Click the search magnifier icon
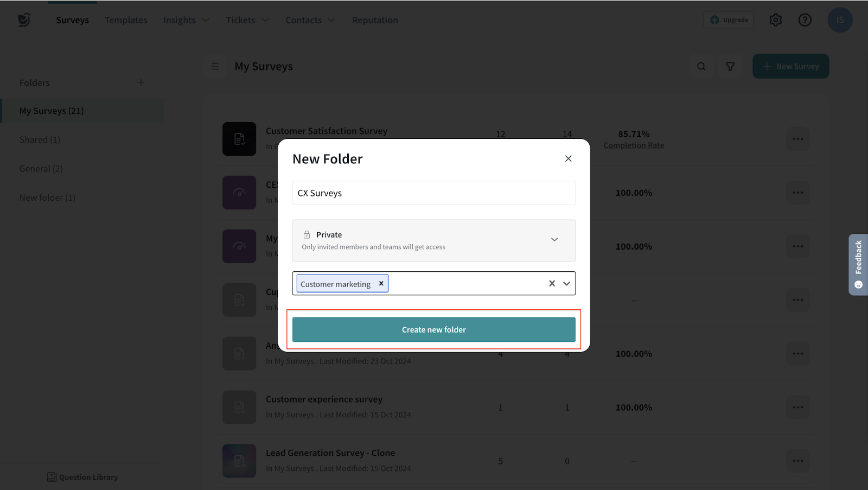868x490 pixels. tap(701, 66)
